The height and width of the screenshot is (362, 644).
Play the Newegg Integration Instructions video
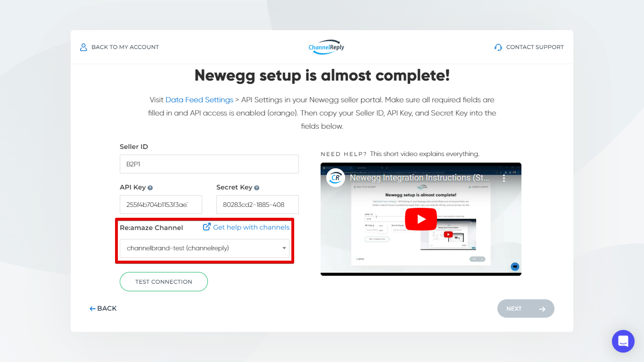421,219
